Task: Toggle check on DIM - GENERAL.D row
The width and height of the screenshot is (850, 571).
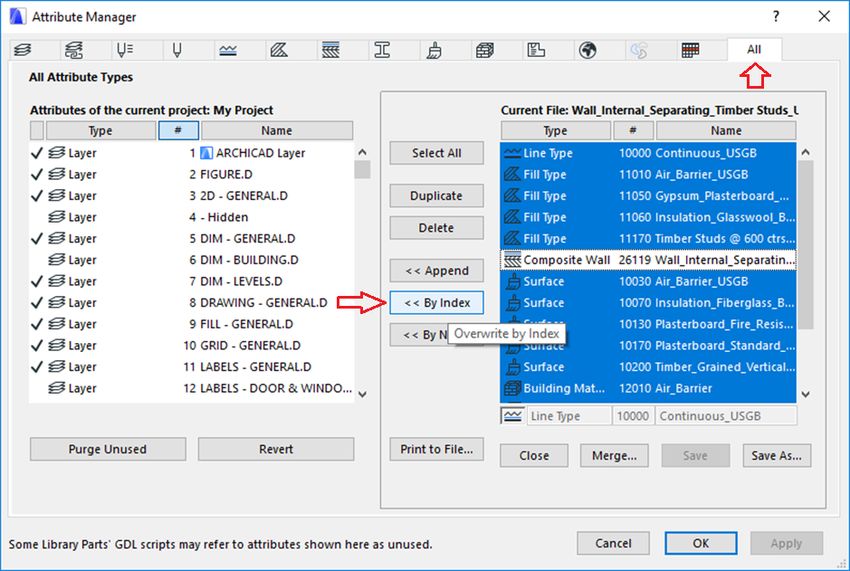Action: pos(36,239)
